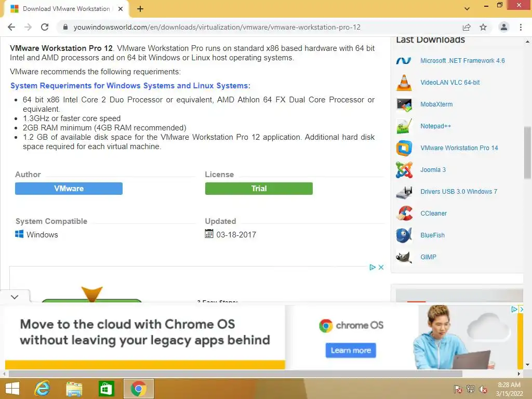Open a new browser tab
Viewport: 532px width, 399px height.
[x=140, y=9]
